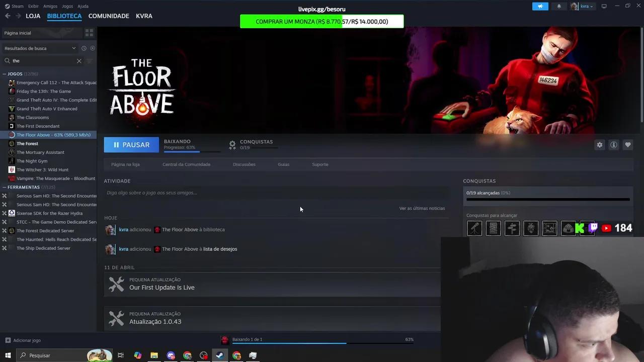
Task: Open game settings gear icon
Action: [599, 145]
